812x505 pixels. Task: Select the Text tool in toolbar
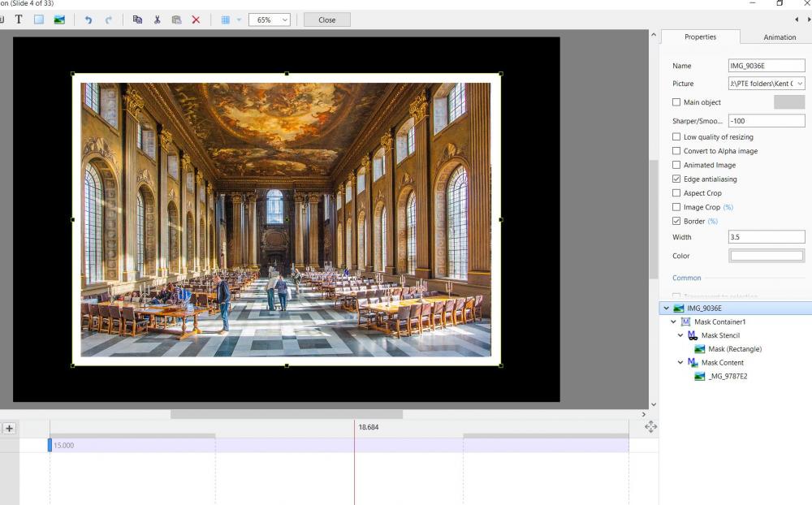(x=19, y=19)
